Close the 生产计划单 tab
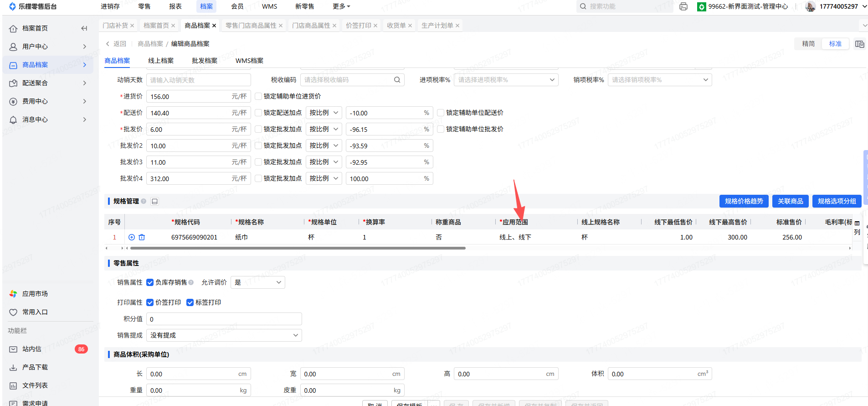This screenshot has height=406, width=868. [x=457, y=26]
